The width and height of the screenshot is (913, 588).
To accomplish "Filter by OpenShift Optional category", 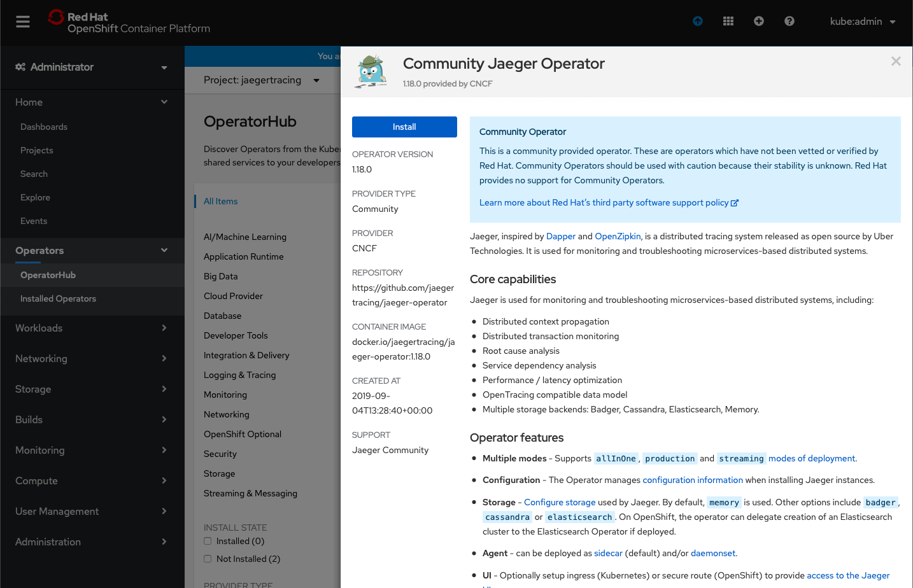I will pyautogui.click(x=243, y=434).
